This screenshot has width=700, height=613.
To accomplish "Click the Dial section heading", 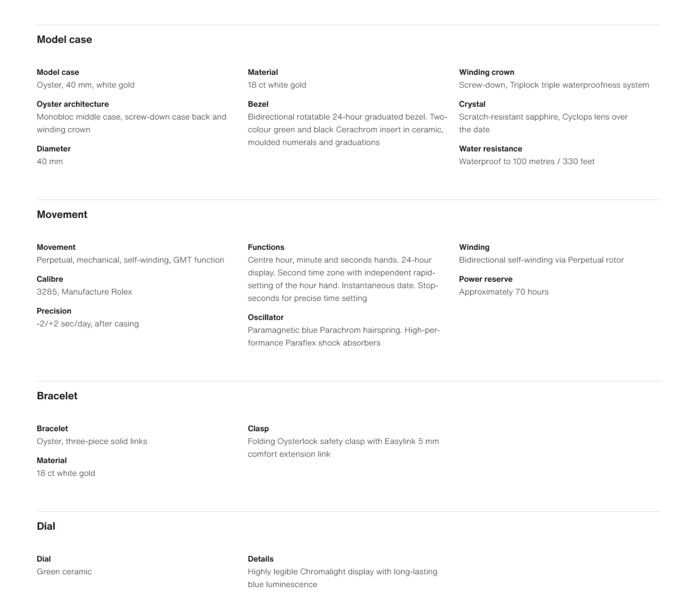I will (46, 526).
